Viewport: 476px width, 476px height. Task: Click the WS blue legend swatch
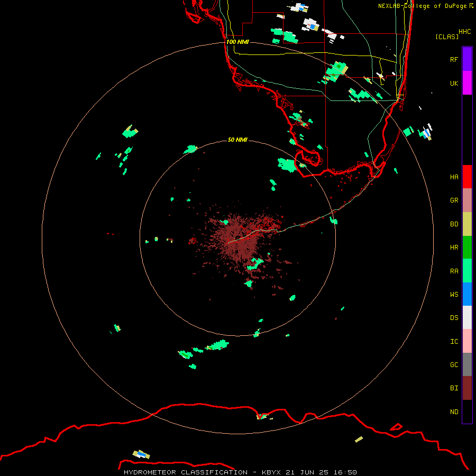(467, 294)
